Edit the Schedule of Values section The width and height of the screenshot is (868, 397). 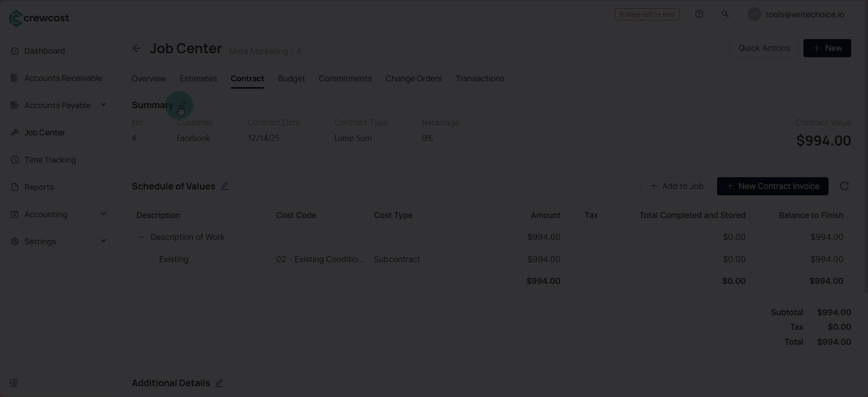coord(224,186)
